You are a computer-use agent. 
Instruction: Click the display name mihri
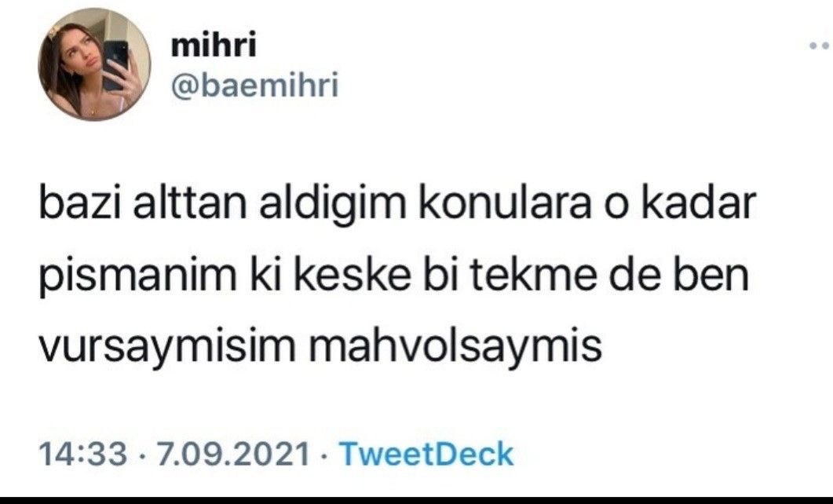pos(214,44)
